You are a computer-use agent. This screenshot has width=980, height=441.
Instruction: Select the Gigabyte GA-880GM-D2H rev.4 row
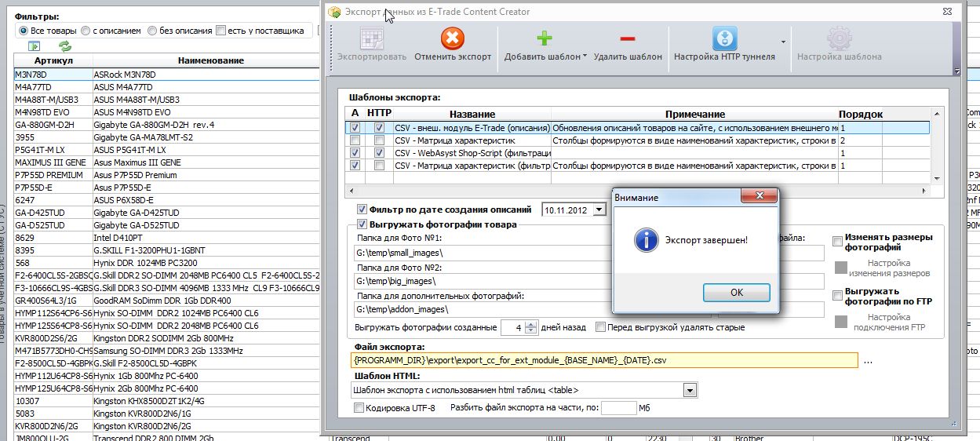(167, 124)
